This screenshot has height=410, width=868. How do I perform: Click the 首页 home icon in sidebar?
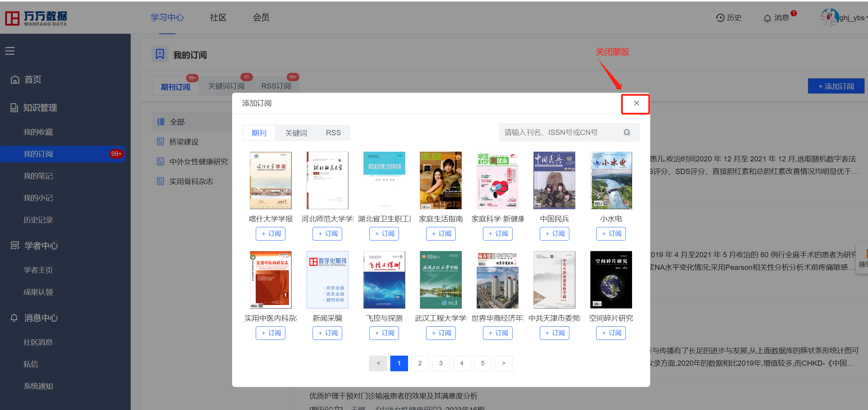coord(15,80)
